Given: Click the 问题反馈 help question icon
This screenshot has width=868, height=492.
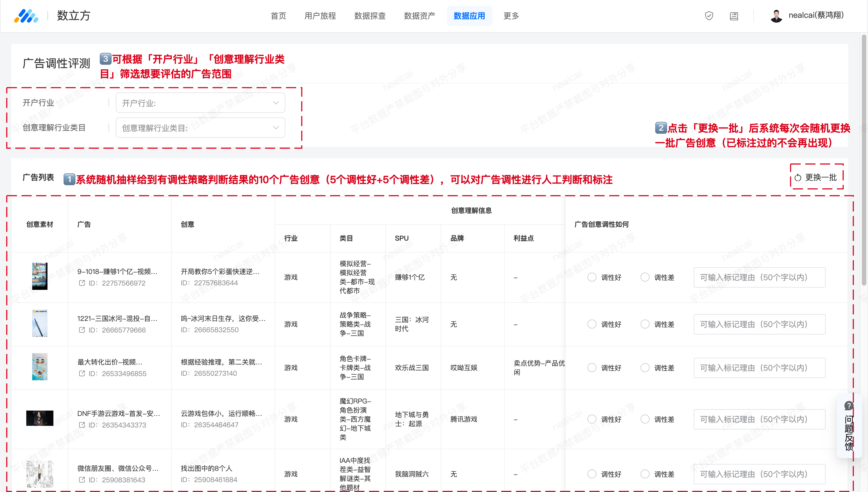Looking at the screenshot, I should 849,406.
